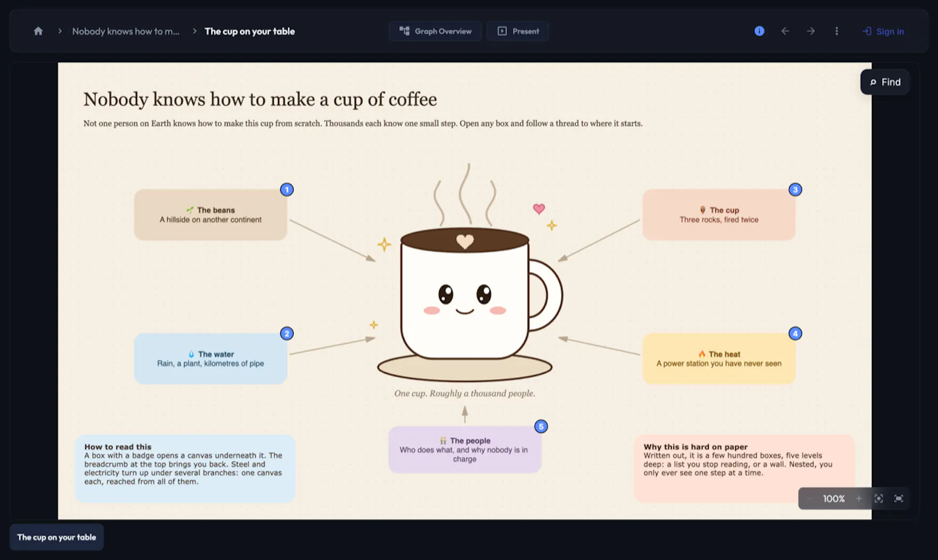The height and width of the screenshot is (560, 938).
Task: Open the three-dot more options menu
Action: pyautogui.click(x=837, y=31)
